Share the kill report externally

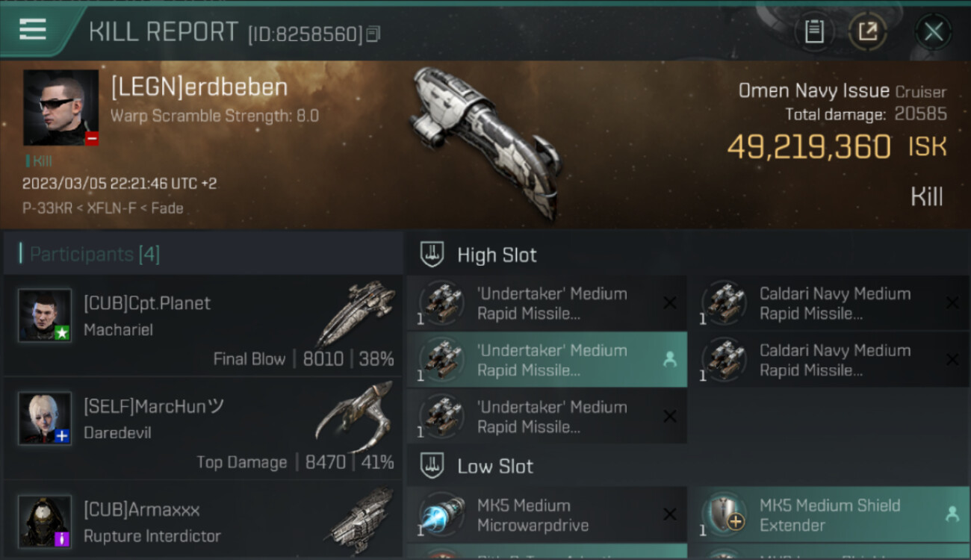[x=867, y=32]
